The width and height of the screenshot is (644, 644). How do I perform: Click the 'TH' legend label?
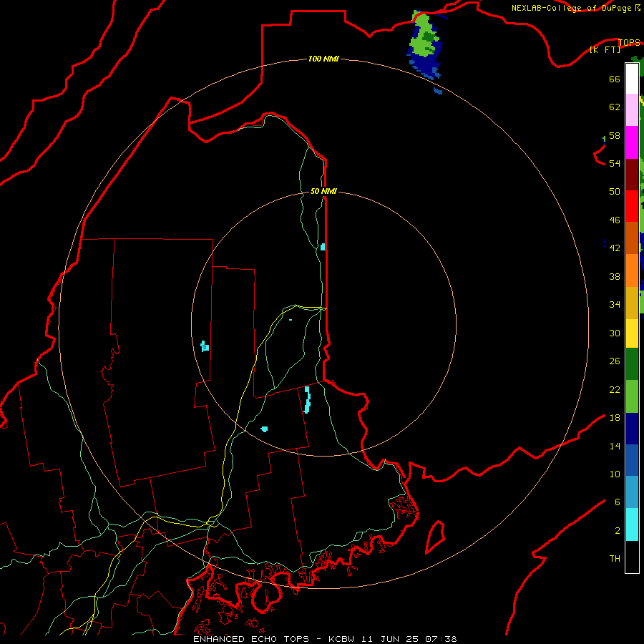tap(615, 559)
